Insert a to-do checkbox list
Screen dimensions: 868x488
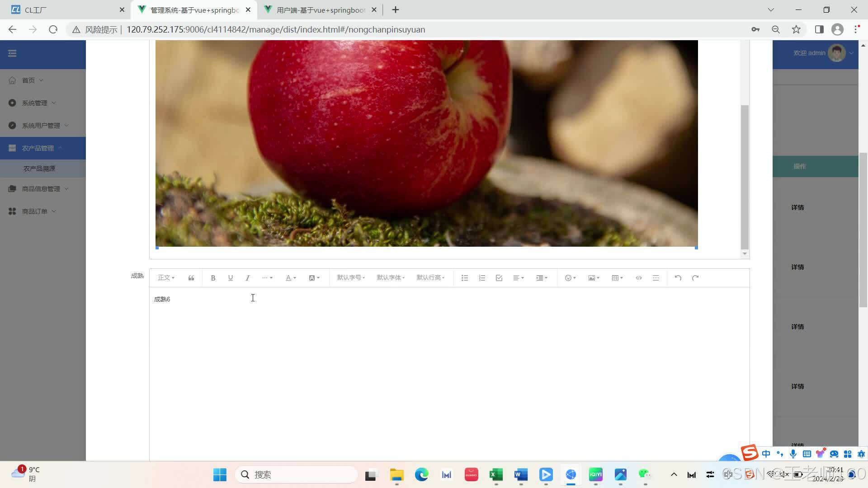pos(499,278)
